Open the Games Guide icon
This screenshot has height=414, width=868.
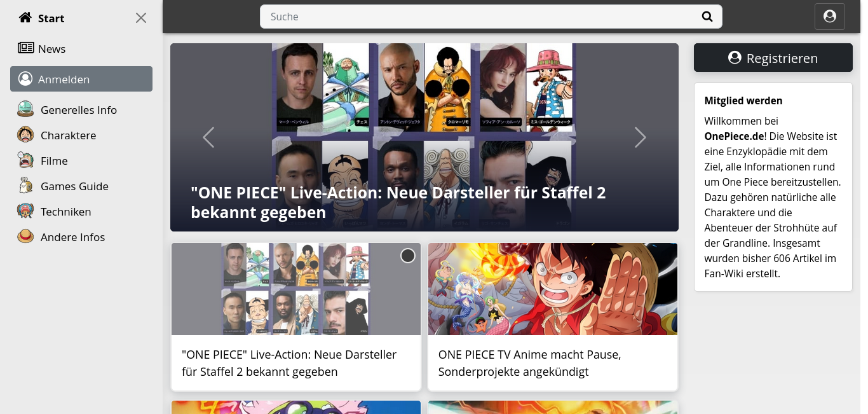point(25,186)
